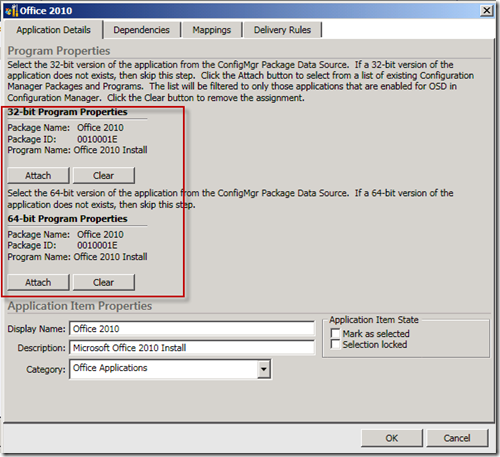Viewport: 500px width, 457px height.
Task: Select the Mappings tab
Action: (211, 30)
